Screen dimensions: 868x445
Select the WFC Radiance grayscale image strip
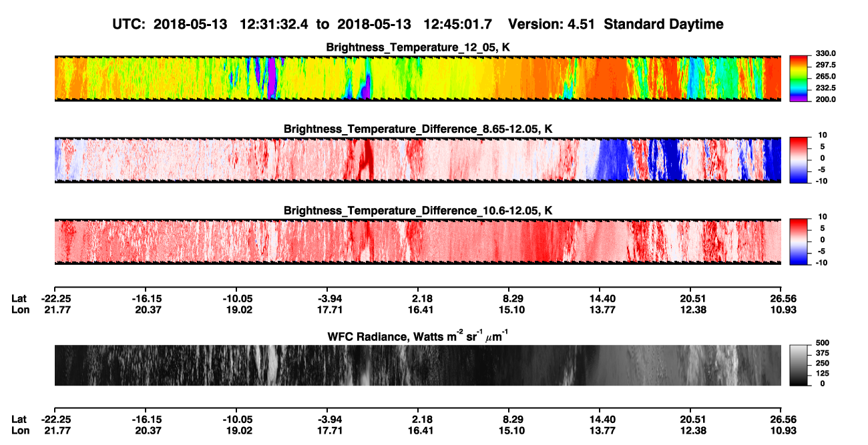[x=417, y=365]
